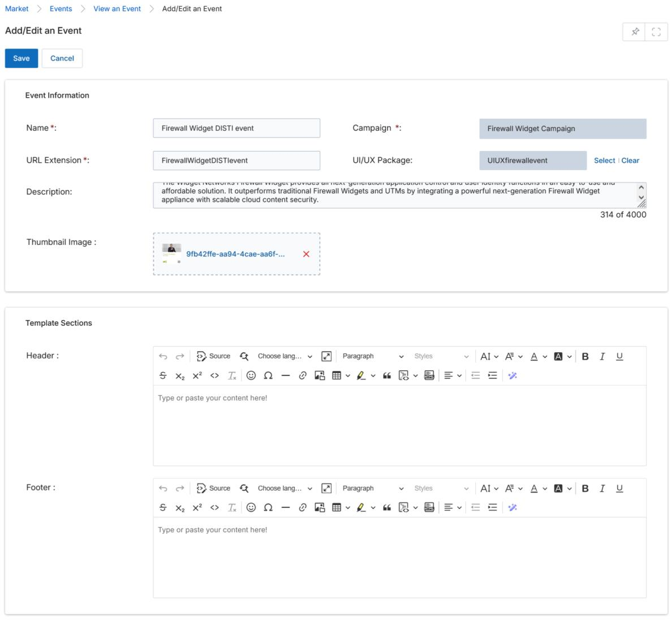Open Paragraph dropdown in Footer editor
The width and height of the screenshot is (672, 621).
click(372, 489)
